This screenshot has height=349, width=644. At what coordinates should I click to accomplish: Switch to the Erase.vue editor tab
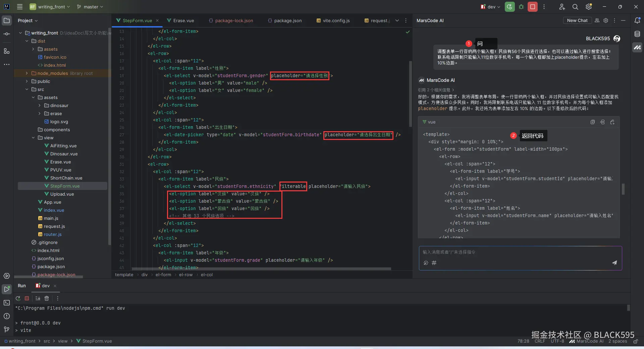pos(180,20)
